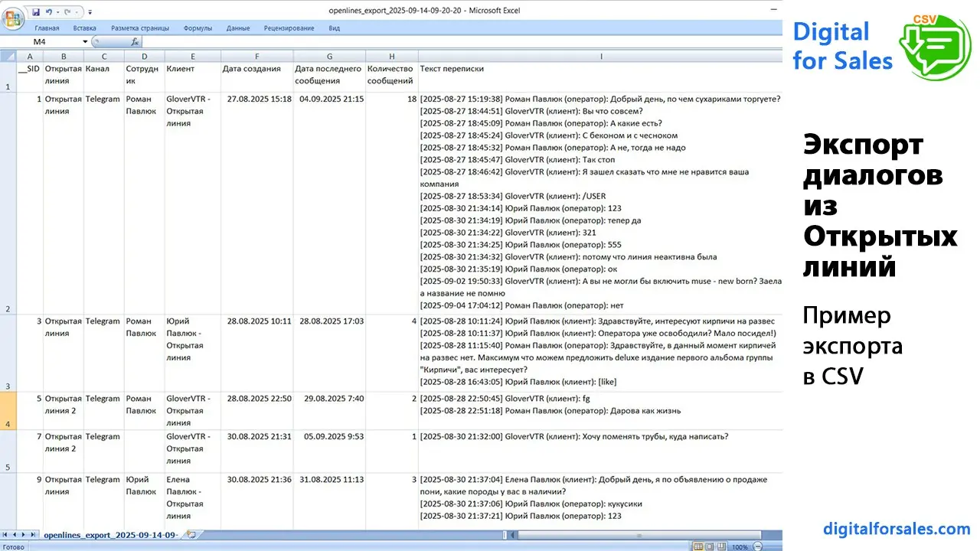
Task: Open the Главная ribbon tab
Action: (x=47, y=28)
